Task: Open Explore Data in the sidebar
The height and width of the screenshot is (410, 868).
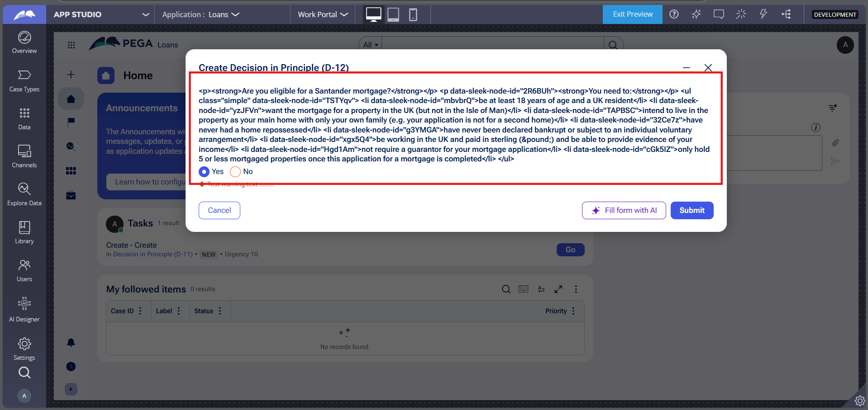Action: tap(24, 194)
